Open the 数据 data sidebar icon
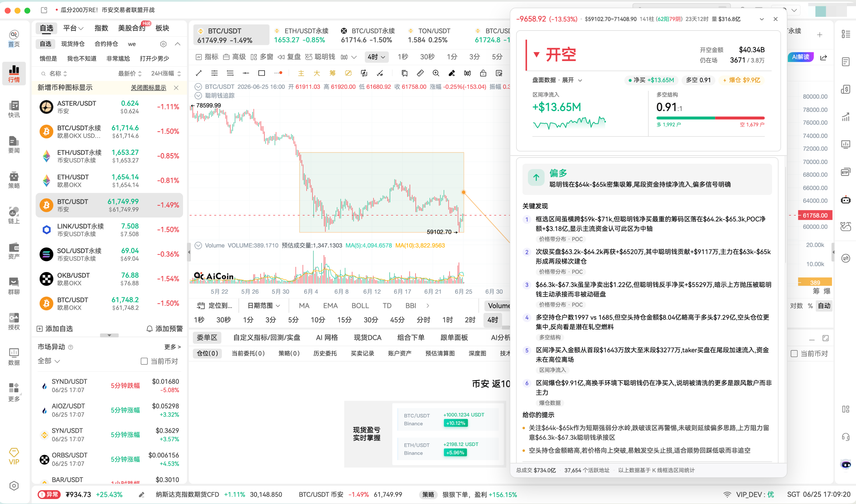Screen dimensions: 856x504 (x=14, y=357)
